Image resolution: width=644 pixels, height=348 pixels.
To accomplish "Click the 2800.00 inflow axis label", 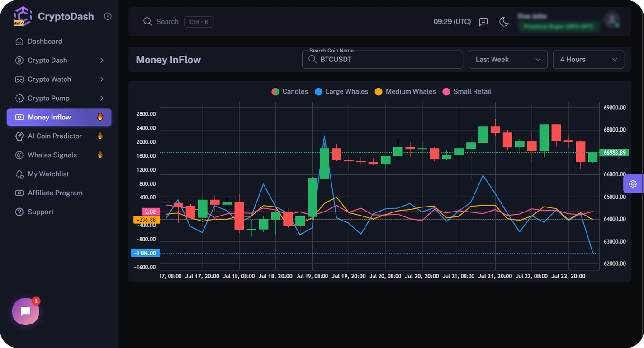I will (146, 114).
